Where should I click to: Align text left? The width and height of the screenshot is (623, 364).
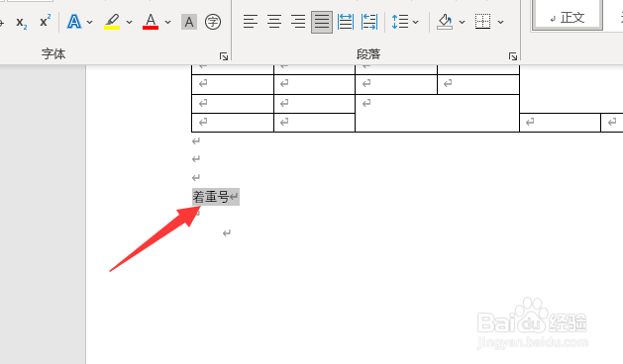pos(251,22)
